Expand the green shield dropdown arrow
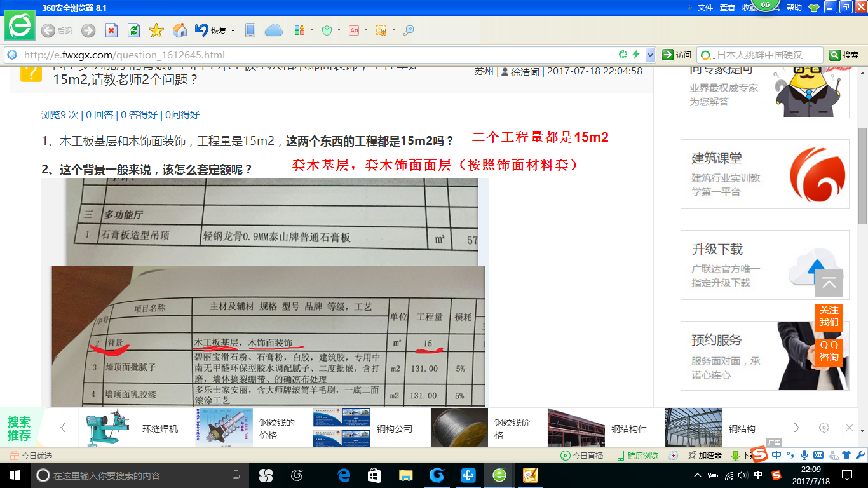 coord(339,30)
